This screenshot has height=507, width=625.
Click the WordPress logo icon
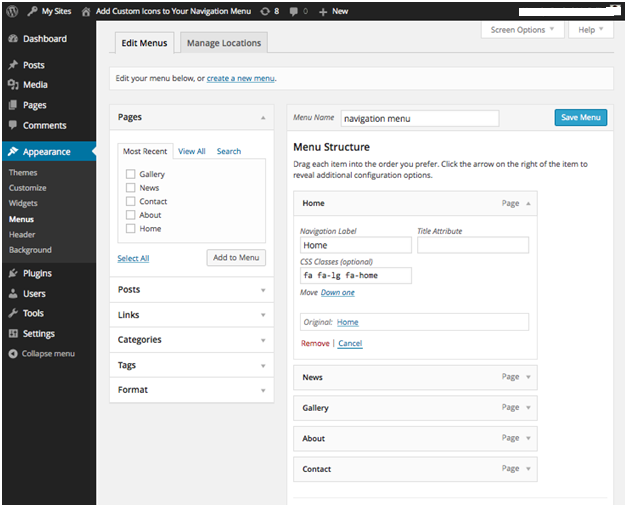tap(12, 11)
